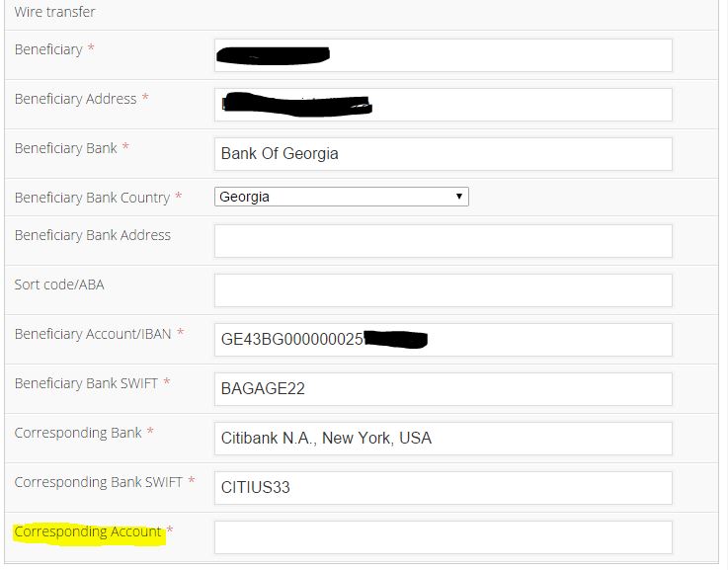Viewport: 728px width, 570px height.
Task: Click the Sort code/ABA label text
Action: [x=59, y=285]
